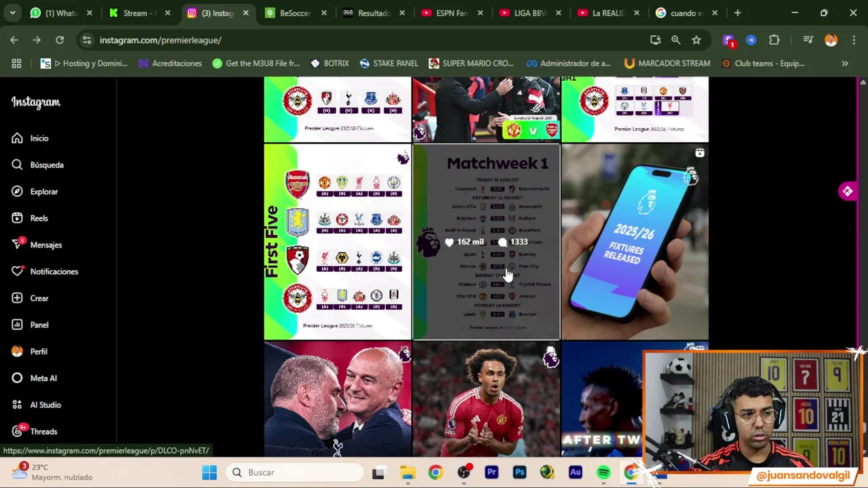Open the Acreditaciones bookmark
This screenshot has height=488, width=868.
pos(170,63)
